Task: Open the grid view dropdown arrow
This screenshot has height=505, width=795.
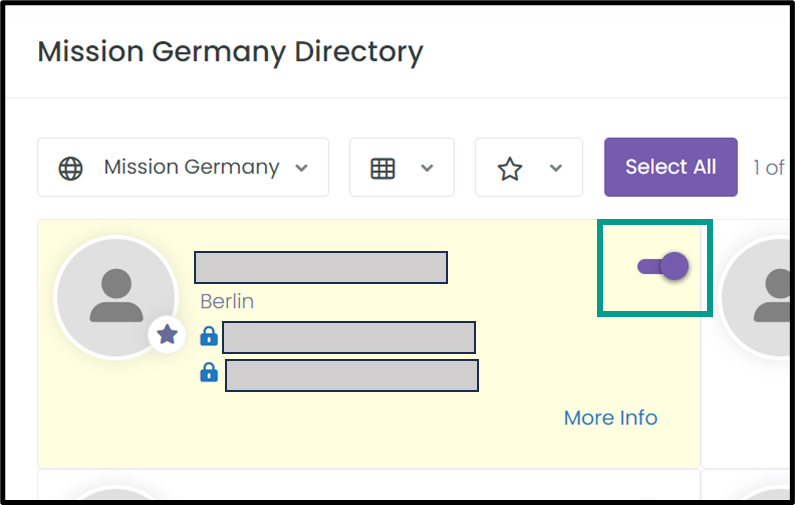Action: [x=427, y=168]
